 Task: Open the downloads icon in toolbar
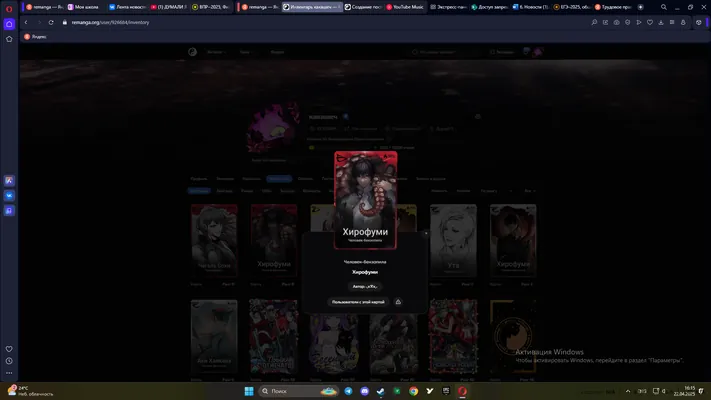661,22
